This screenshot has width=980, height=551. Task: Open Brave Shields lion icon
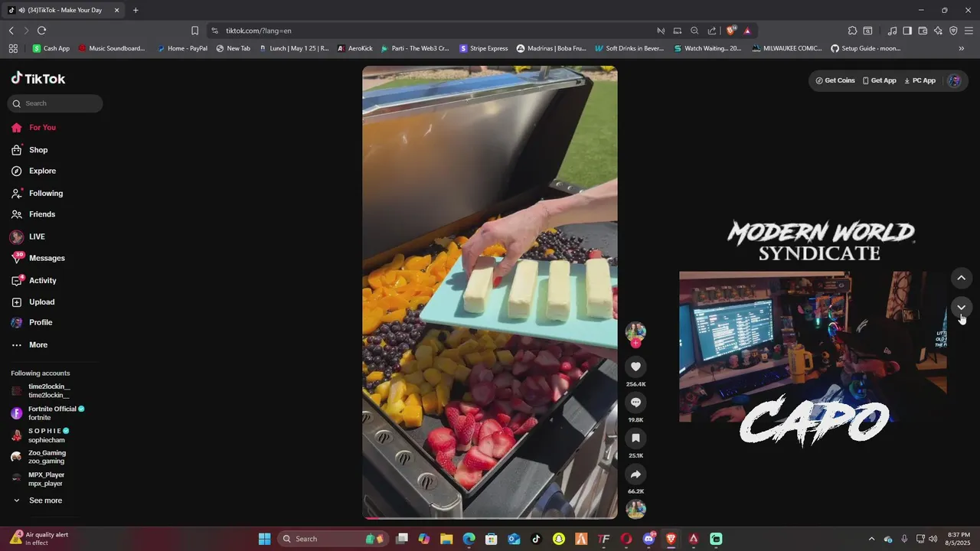[731, 31]
